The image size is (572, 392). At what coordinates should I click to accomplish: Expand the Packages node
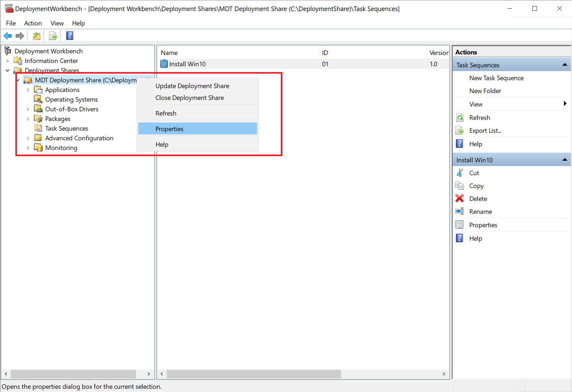coord(28,119)
